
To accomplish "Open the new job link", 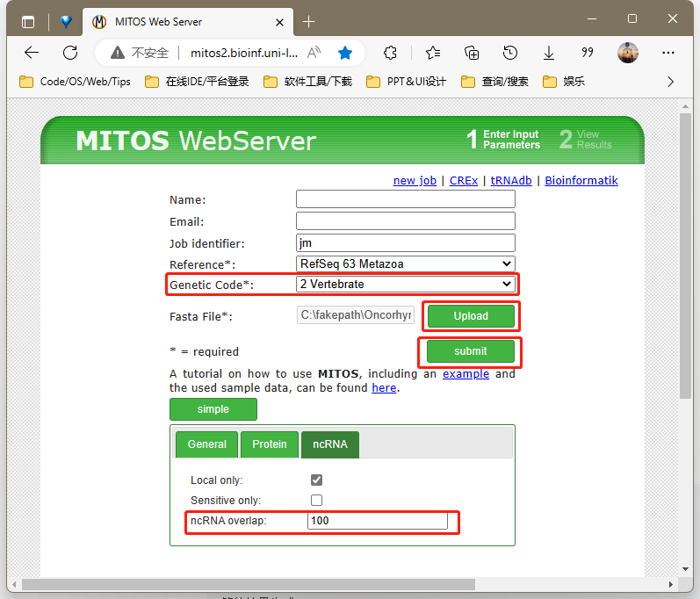I will point(415,180).
